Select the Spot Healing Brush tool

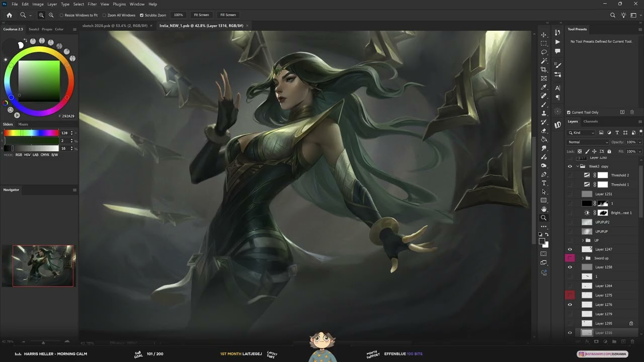pos(544,96)
